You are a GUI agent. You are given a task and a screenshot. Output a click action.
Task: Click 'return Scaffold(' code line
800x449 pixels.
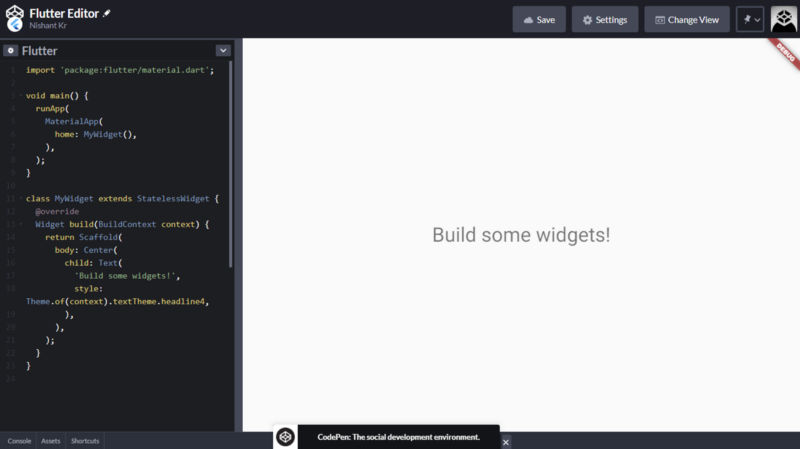pos(84,237)
